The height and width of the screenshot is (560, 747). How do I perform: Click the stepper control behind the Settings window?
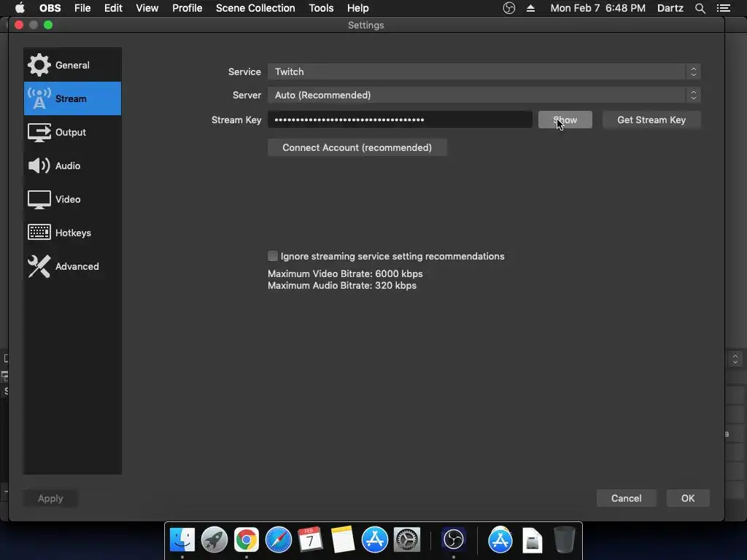pos(735,359)
